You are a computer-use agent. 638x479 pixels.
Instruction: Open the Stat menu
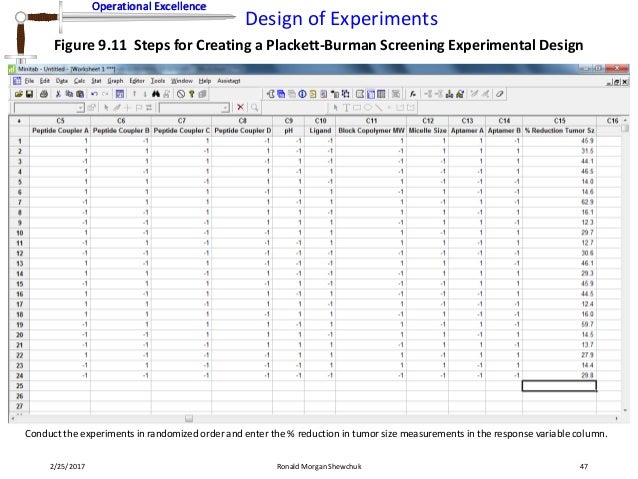pos(95,80)
